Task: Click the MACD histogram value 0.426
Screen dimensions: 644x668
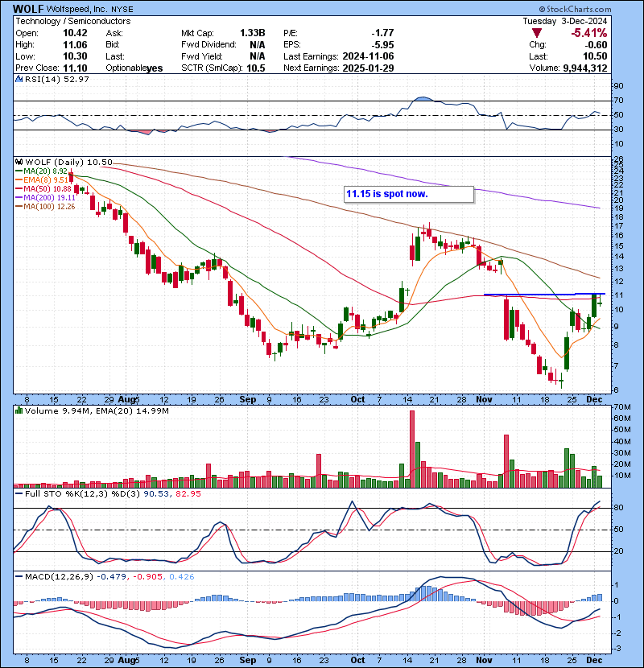Action: (182, 577)
